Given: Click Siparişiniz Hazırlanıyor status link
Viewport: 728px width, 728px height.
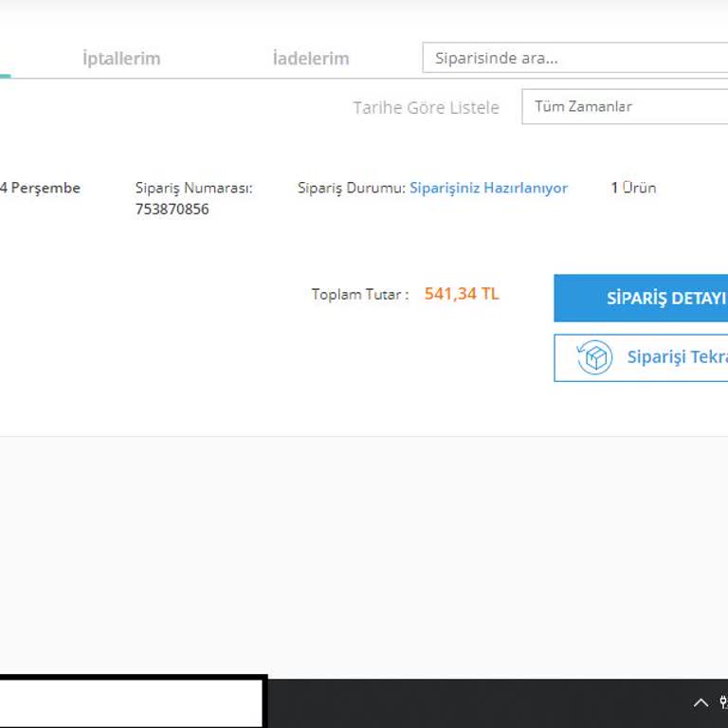Looking at the screenshot, I should pyautogui.click(x=488, y=188).
